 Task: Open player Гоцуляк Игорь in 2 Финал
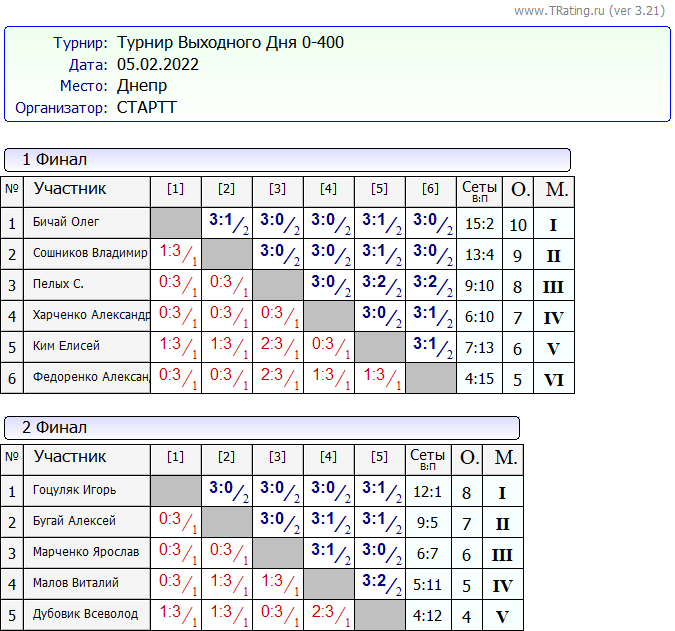point(74,491)
